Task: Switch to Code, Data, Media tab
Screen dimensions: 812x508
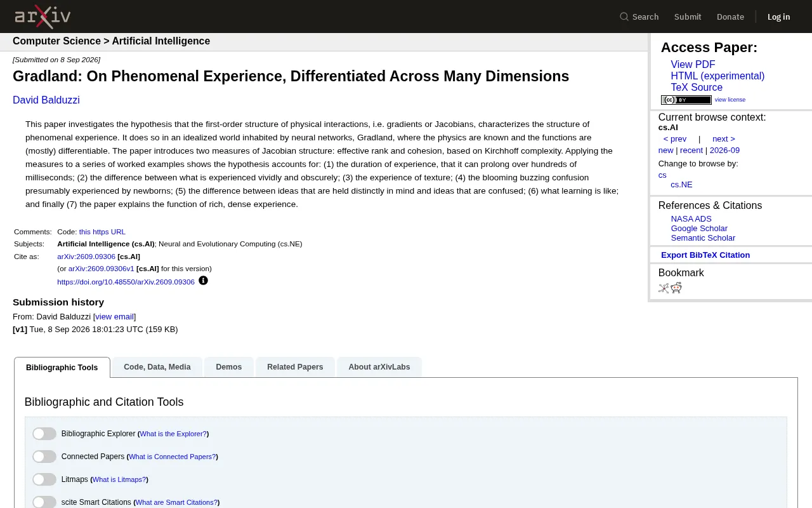Action: 157,367
